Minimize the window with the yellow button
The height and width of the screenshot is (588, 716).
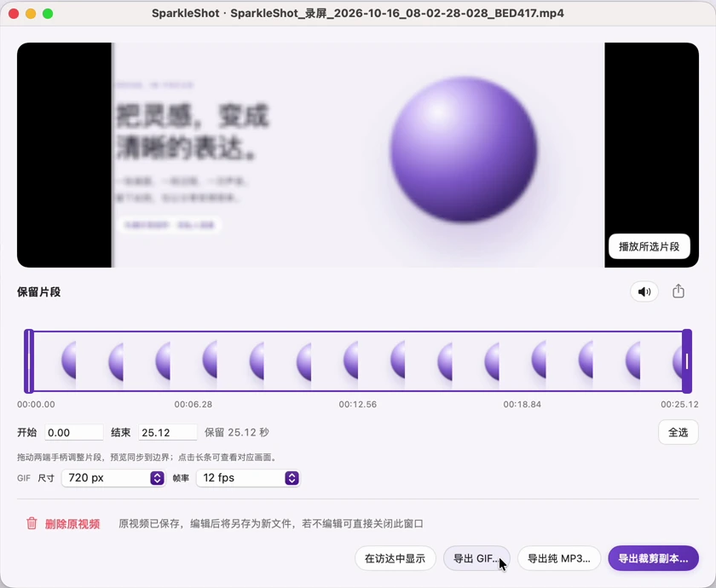pos(31,14)
